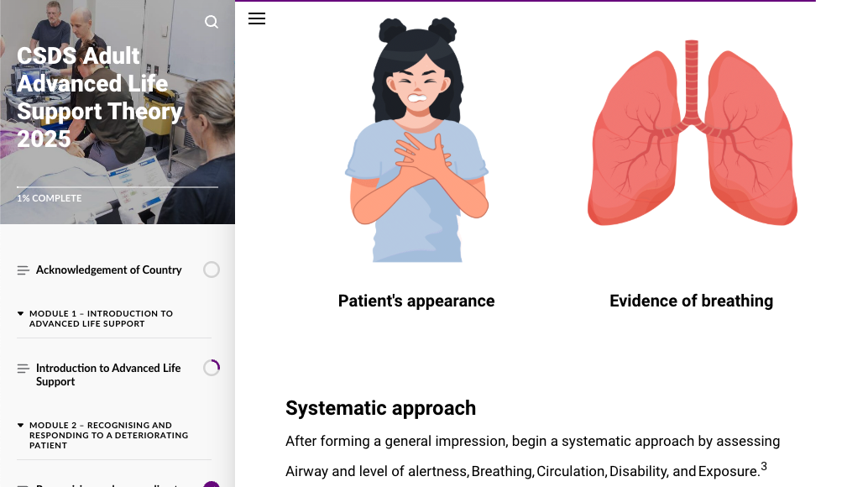Viewport: 868px width, 487px height.
Task: Click the CSDS Adult Advanced Life Support title
Action: point(100,97)
